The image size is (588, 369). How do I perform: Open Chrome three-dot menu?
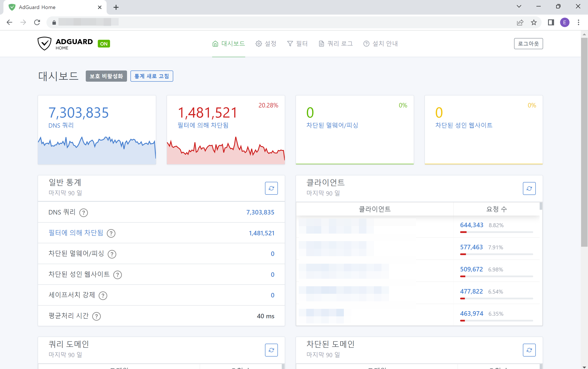tap(578, 22)
